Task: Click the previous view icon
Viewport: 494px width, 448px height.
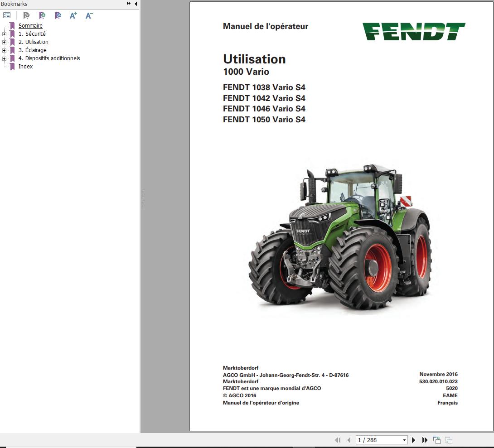Action: coord(436,440)
